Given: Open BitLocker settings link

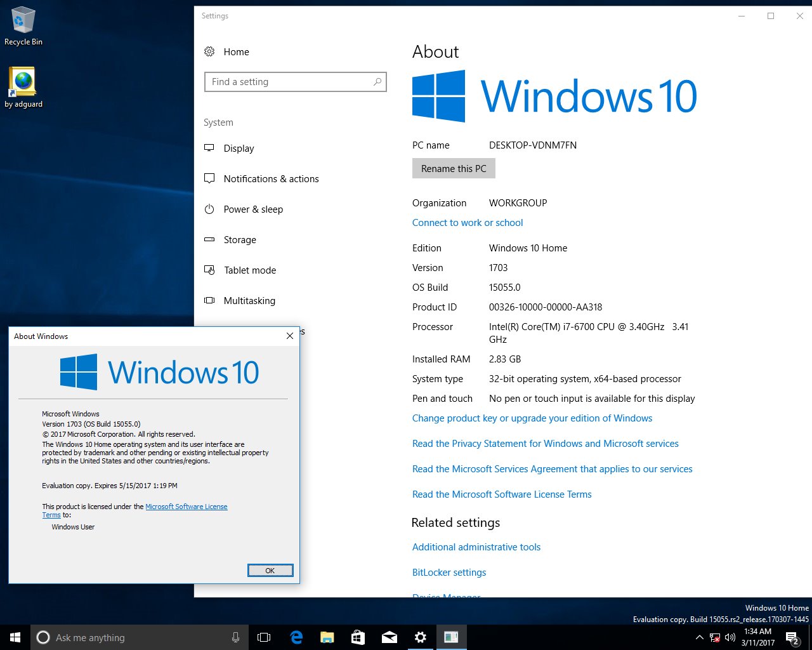Looking at the screenshot, I should click(x=449, y=573).
